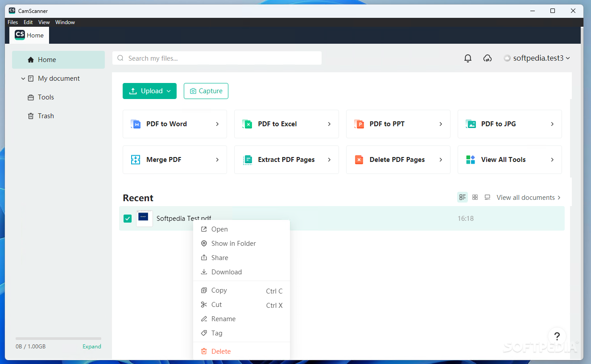Click the Tools item in the sidebar
The image size is (591, 364).
point(58,97)
